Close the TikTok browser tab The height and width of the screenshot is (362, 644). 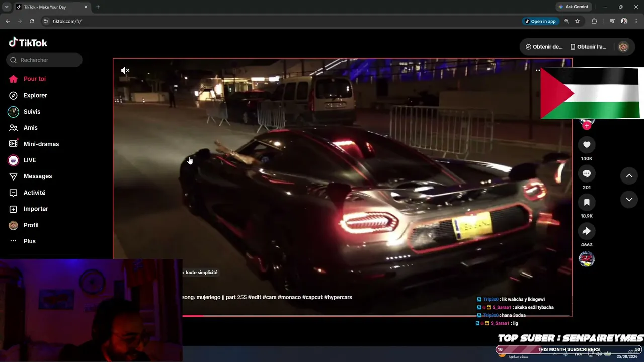[86, 7]
